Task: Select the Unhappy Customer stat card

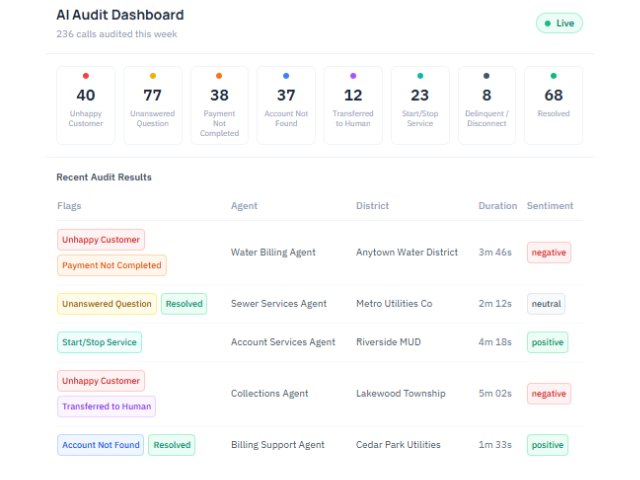Action: tap(86, 105)
